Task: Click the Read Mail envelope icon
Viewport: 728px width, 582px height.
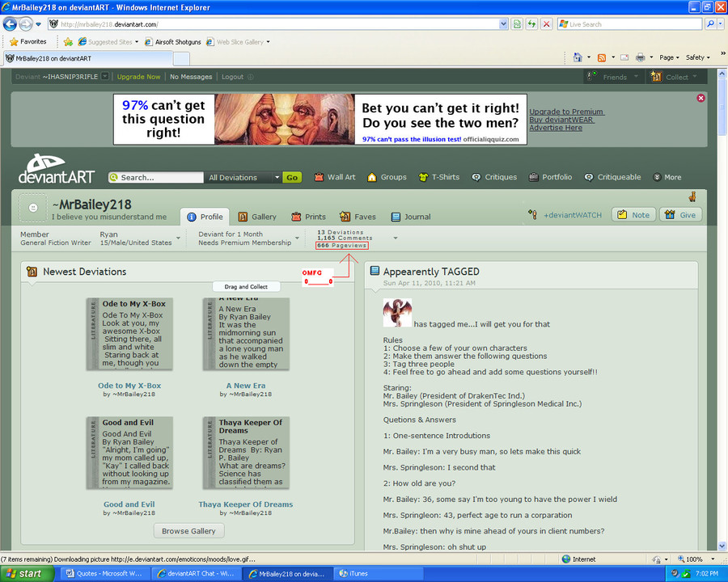Action: pos(624,57)
